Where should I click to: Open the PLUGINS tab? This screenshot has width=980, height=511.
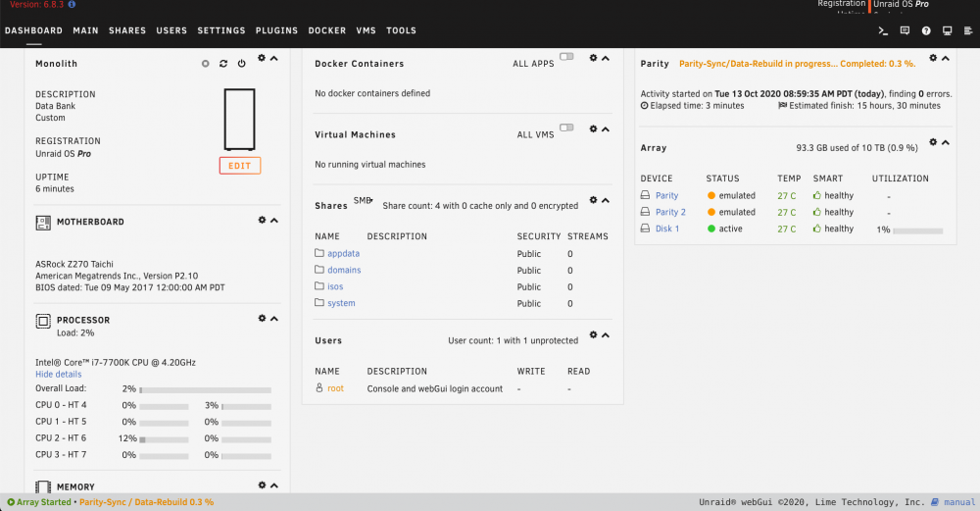click(x=277, y=30)
